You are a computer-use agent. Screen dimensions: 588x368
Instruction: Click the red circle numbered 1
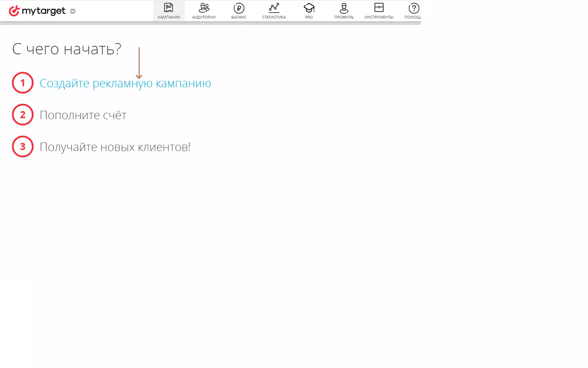pos(23,83)
